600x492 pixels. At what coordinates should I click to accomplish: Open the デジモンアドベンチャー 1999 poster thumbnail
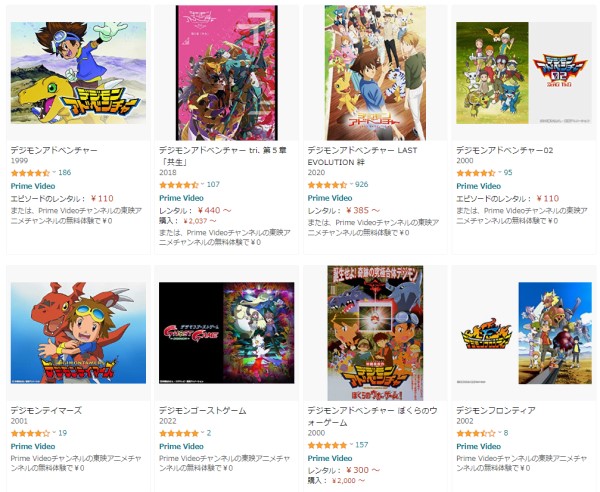[78, 73]
